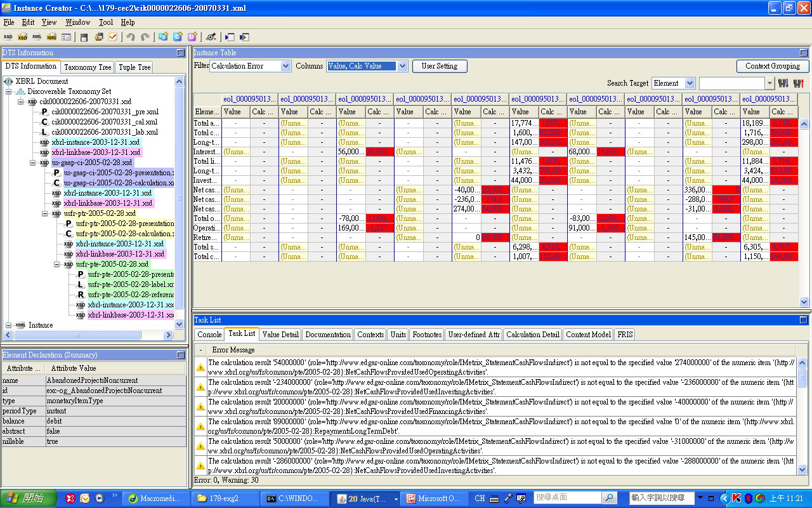The height and width of the screenshot is (508, 812).
Task: Open the Macromedi... taskbar button
Action: point(155,498)
